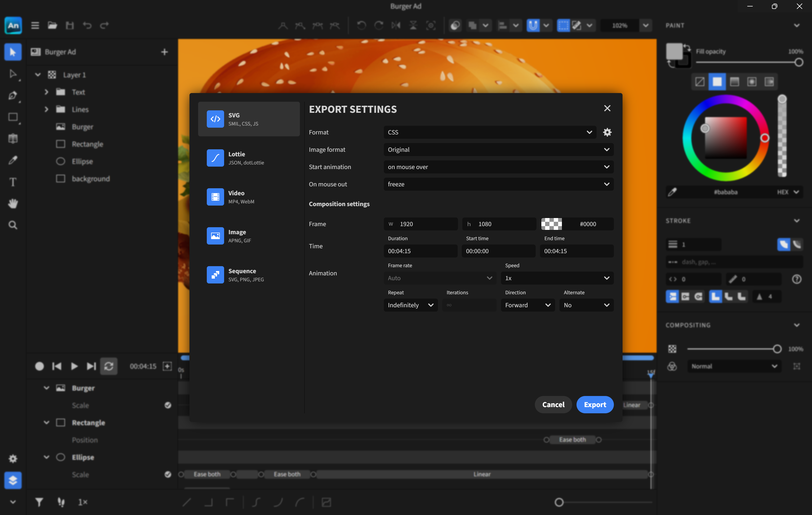Select the Eyedropper tool in the left toolbar
The image size is (812, 515).
click(x=13, y=160)
